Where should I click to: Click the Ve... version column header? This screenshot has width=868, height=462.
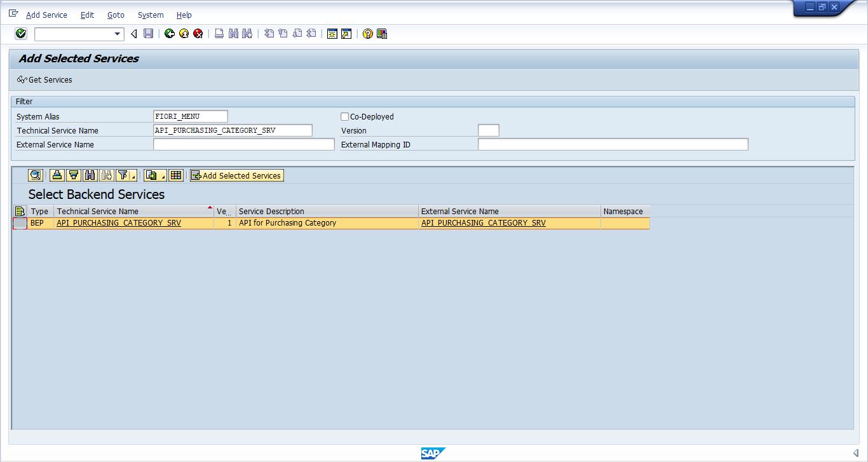[224, 211]
